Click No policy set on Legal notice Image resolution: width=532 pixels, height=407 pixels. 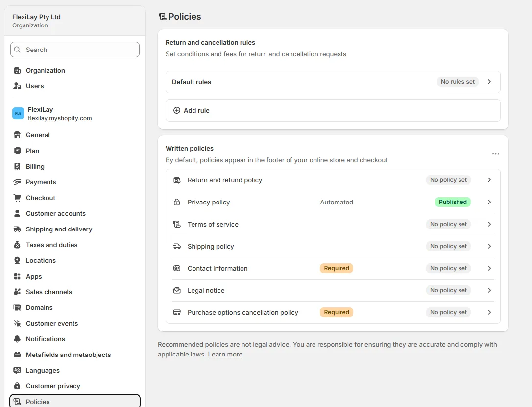point(448,290)
